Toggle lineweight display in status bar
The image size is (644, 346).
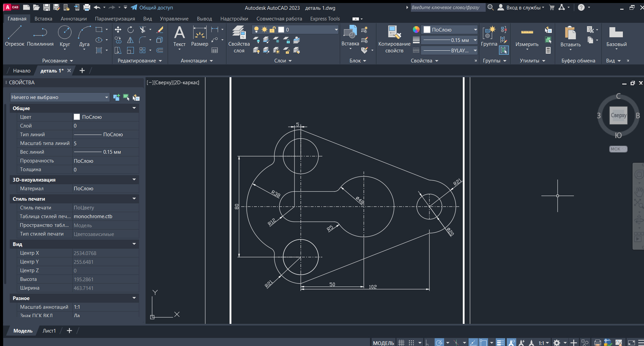(x=500, y=343)
